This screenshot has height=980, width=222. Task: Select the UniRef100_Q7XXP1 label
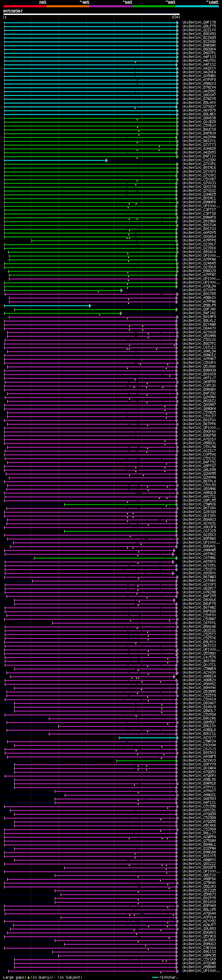point(199,164)
